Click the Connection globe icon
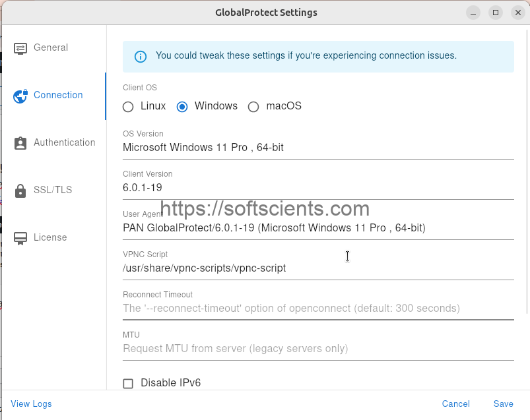Screen dimensions: 530x420 tap(20, 96)
